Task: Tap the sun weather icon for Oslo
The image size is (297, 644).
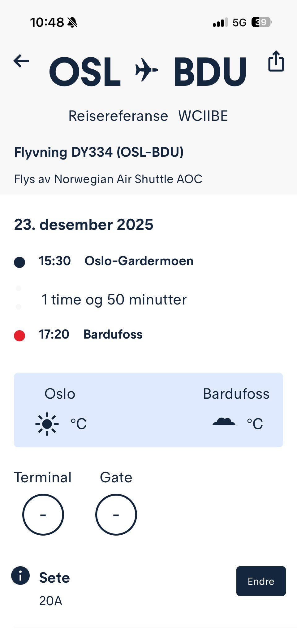Action: click(47, 424)
